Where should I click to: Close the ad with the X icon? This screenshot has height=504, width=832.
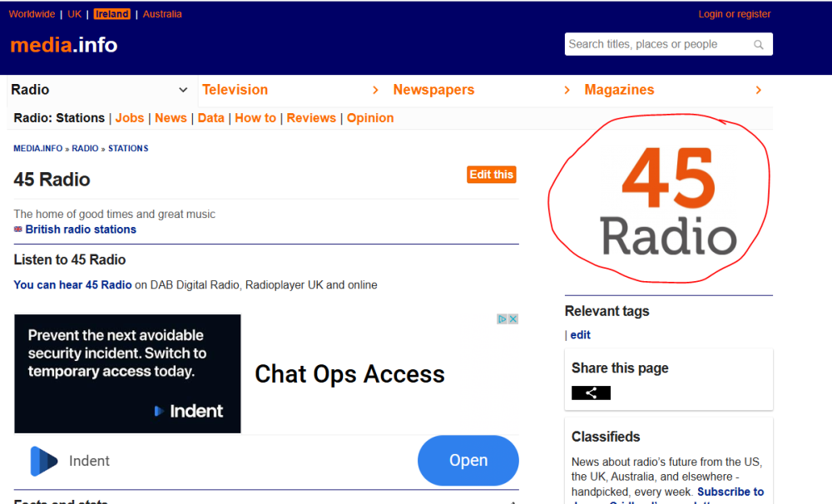513,319
